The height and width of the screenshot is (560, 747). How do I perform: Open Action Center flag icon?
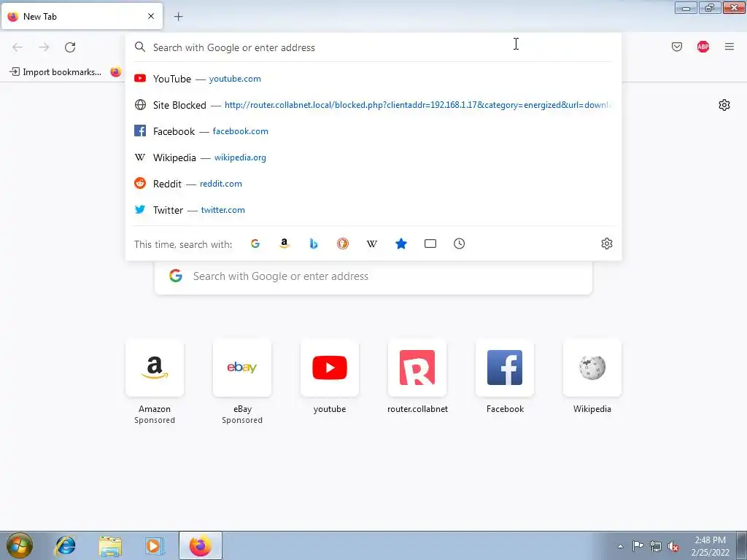pyautogui.click(x=638, y=546)
